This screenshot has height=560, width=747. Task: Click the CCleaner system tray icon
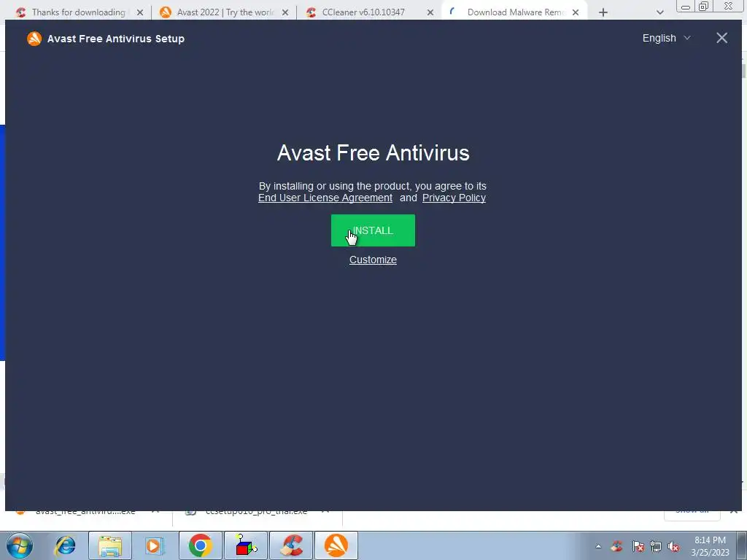[617, 546]
